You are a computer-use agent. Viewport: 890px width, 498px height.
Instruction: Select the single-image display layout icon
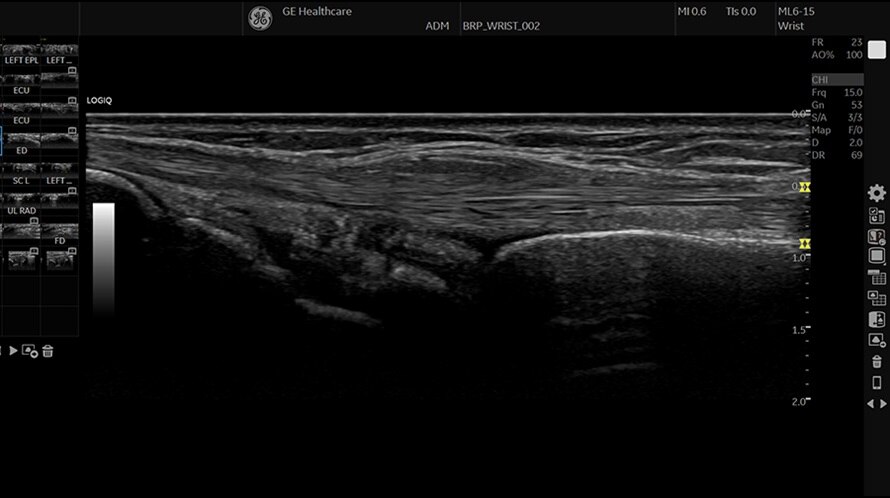(876, 256)
